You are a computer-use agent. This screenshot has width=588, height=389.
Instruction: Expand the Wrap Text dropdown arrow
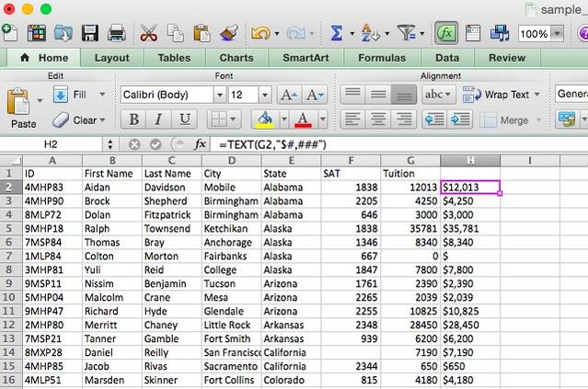(x=536, y=94)
